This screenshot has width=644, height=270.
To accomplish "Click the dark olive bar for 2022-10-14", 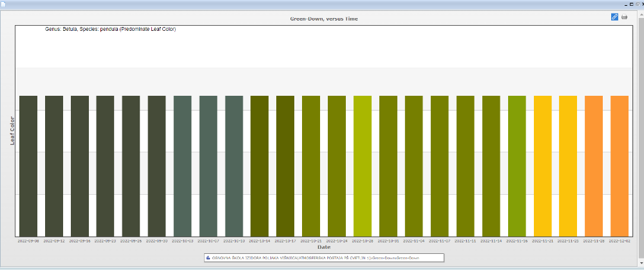I will tap(260, 166).
